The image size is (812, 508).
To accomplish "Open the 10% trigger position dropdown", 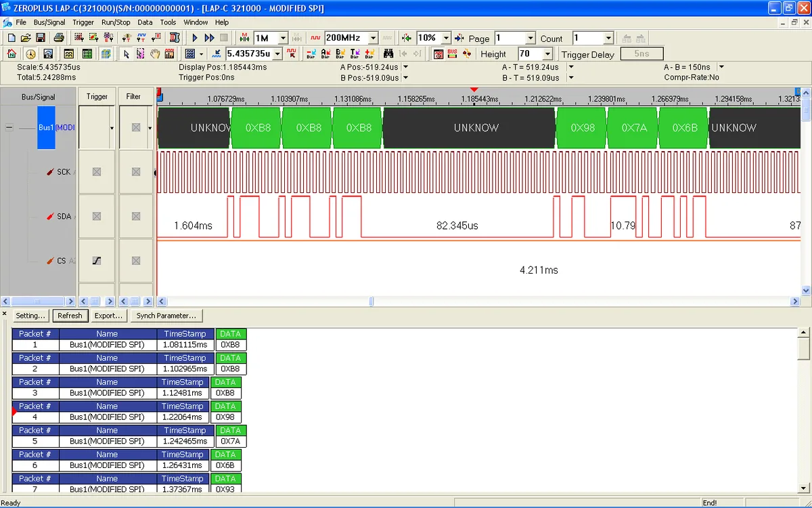I will pyautogui.click(x=446, y=38).
